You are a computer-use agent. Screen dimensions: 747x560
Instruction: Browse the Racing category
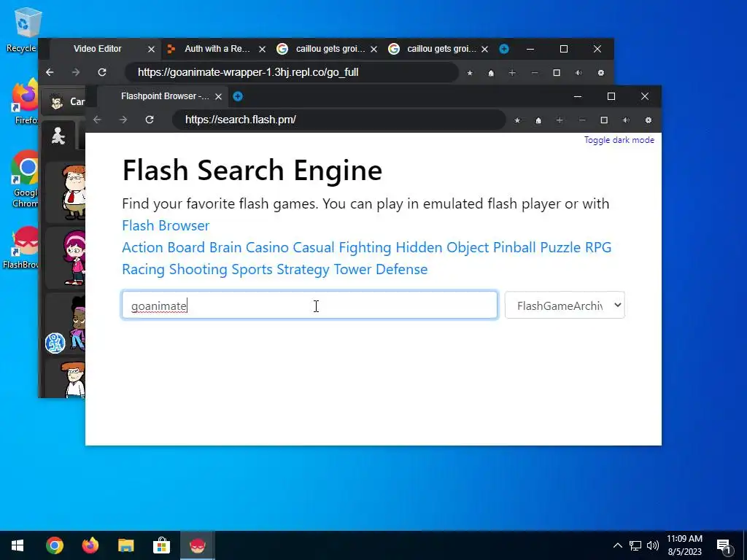tap(144, 270)
